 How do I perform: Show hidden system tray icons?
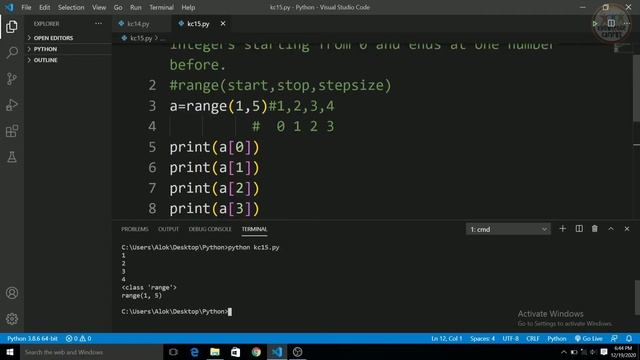tap(564, 352)
